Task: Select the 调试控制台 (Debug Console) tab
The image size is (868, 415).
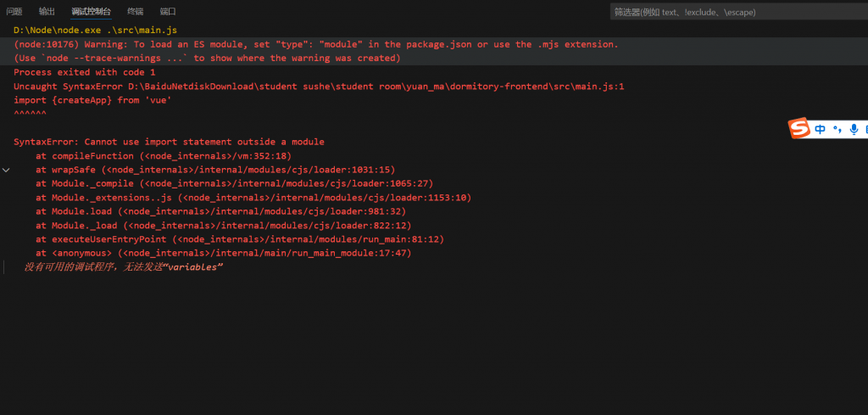Action: click(x=91, y=12)
